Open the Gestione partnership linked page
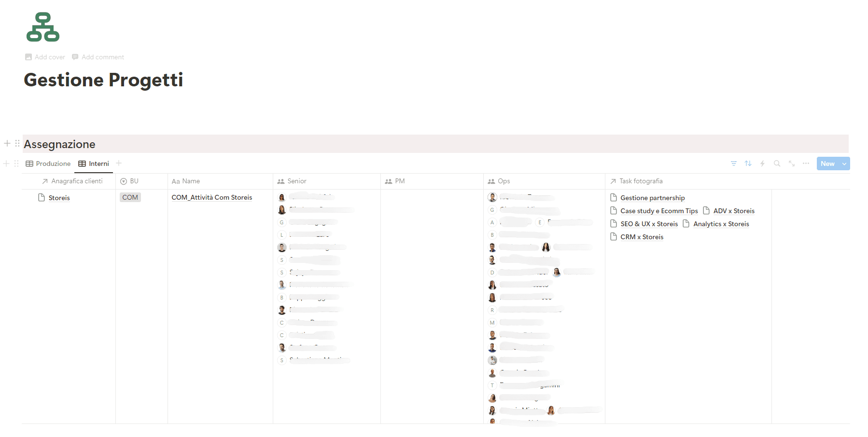Viewport: 868px width, 437px height. click(652, 197)
